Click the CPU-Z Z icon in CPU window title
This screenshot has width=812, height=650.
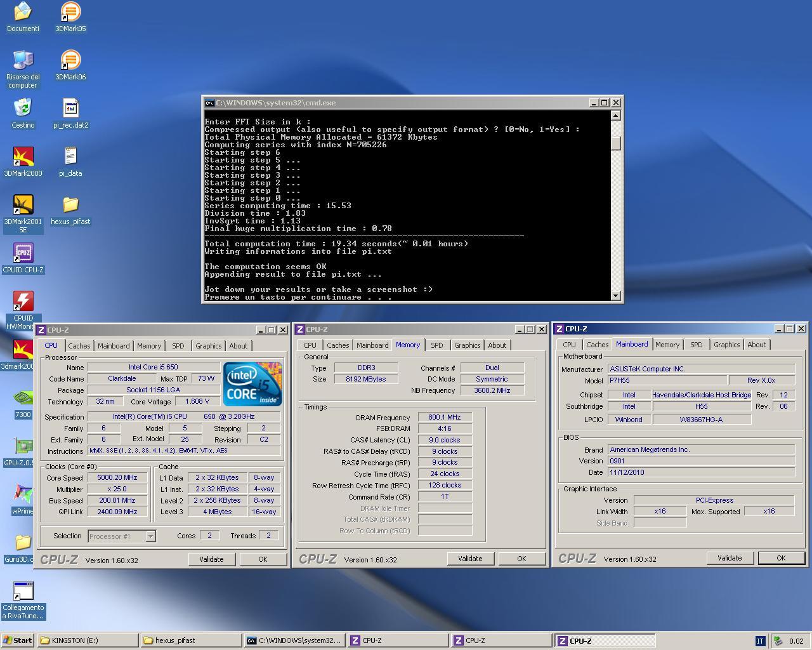(41, 330)
